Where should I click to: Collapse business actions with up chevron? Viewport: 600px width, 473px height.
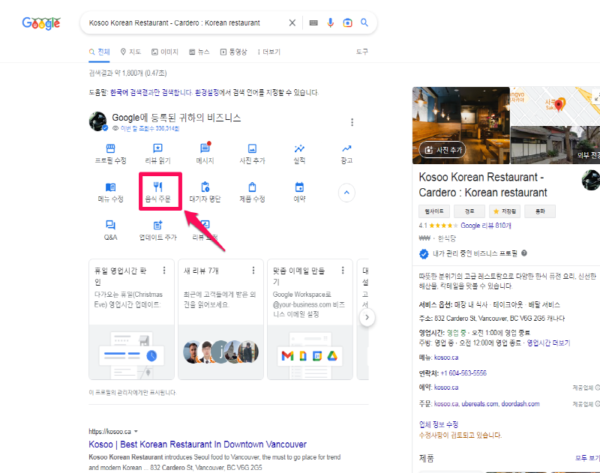(x=347, y=192)
